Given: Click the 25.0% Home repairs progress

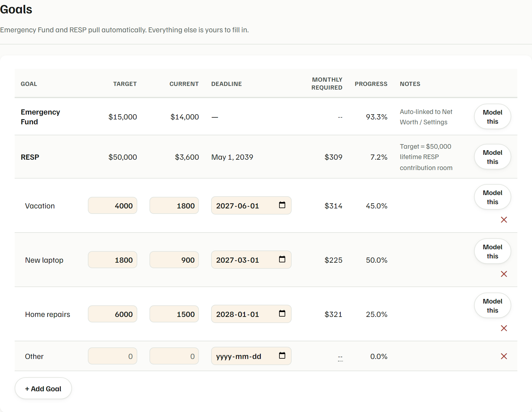Looking at the screenshot, I should [376, 314].
